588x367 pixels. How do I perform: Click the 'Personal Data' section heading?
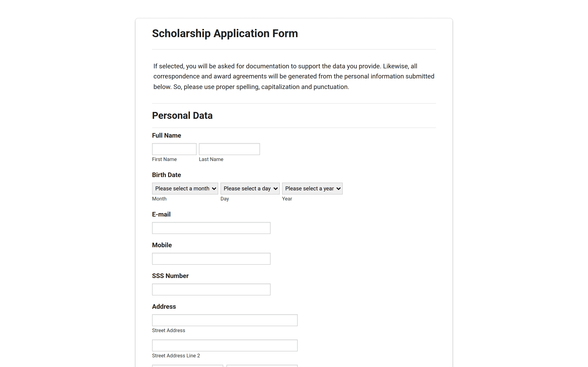(x=182, y=116)
